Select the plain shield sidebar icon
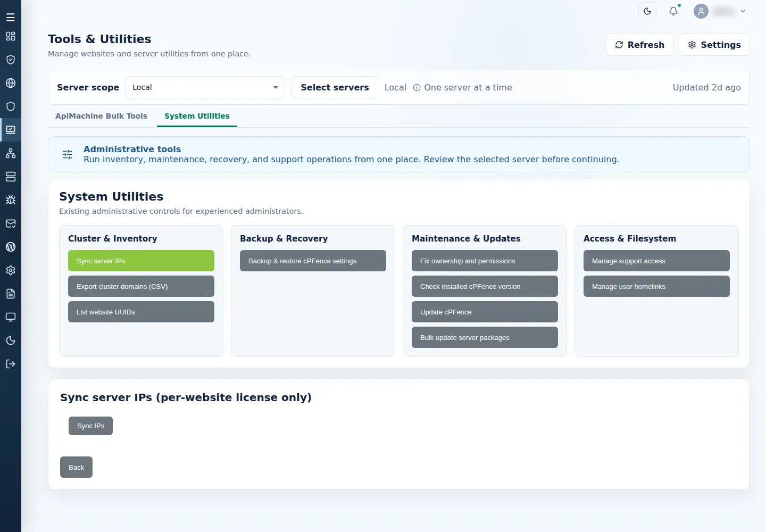 tap(11, 106)
